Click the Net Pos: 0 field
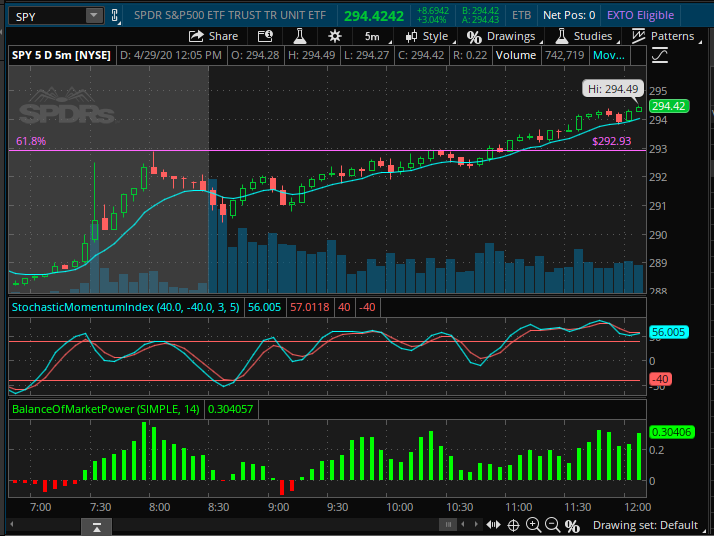 pyautogui.click(x=569, y=15)
